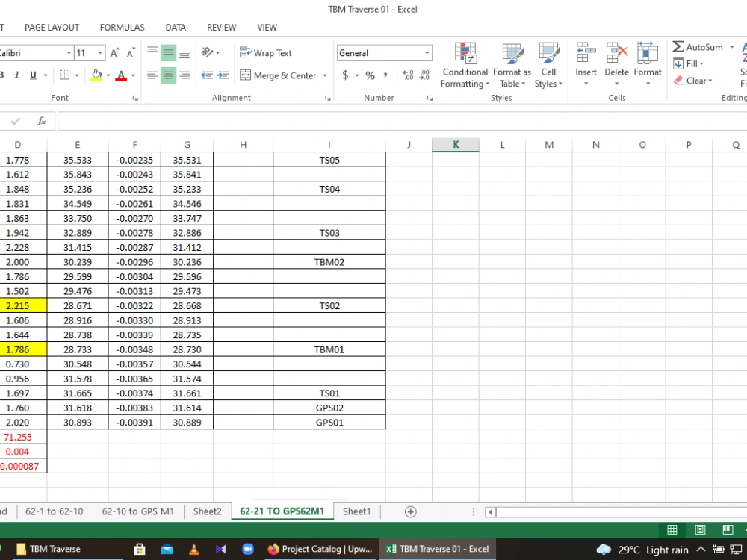Viewport: 747px width, 560px height.
Task: Click AutoSum
Action: [x=698, y=46]
